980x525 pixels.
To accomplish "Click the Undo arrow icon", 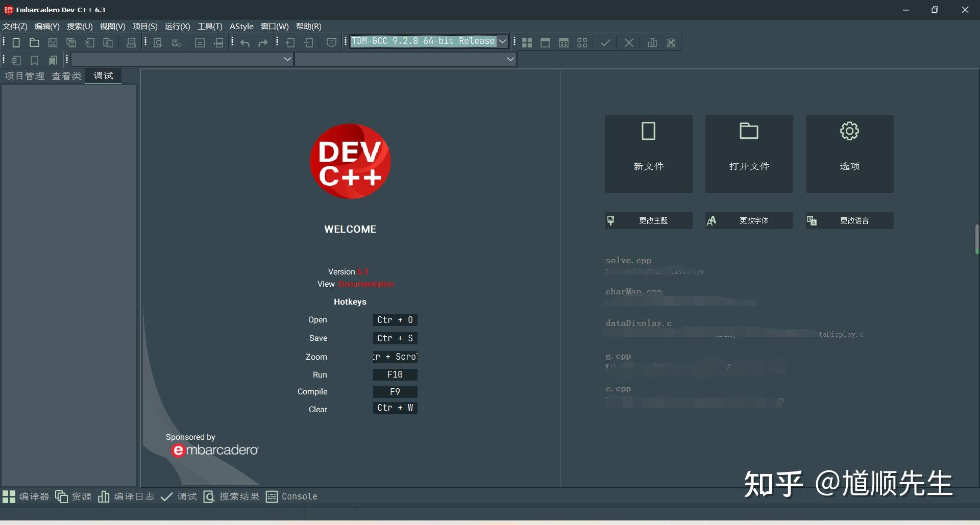I will pyautogui.click(x=245, y=43).
